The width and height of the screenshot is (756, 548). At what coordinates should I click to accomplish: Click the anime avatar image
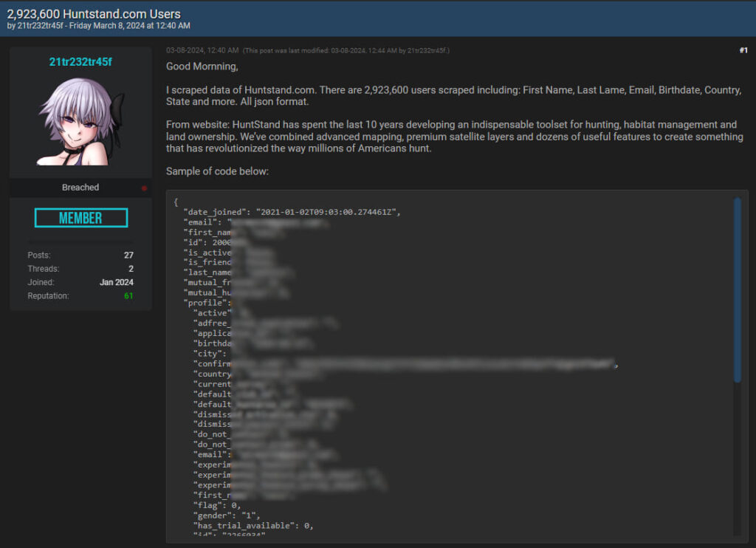[80, 122]
